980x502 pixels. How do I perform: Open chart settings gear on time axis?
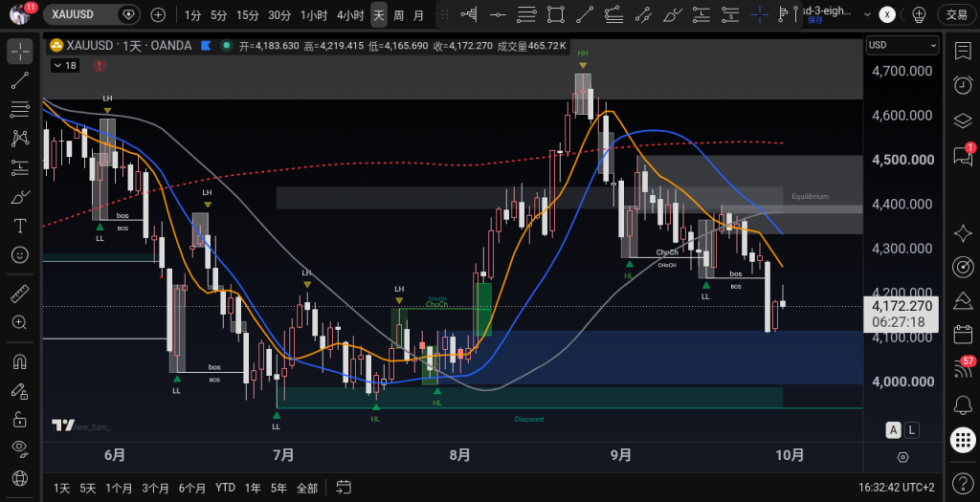[x=902, y=457]
